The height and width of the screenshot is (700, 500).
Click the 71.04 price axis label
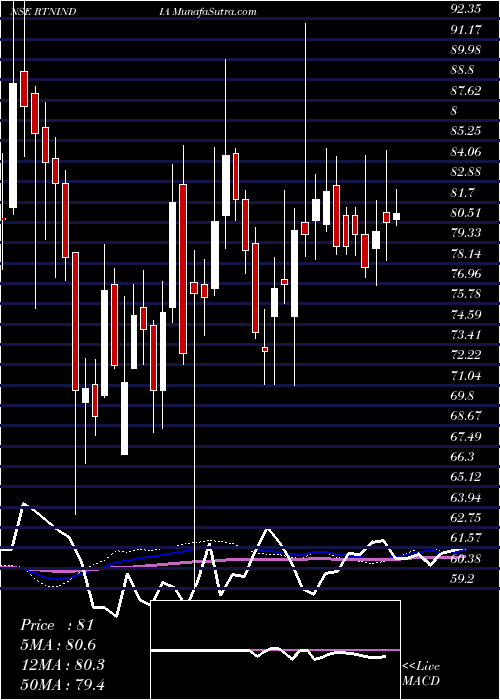[468, 375]
